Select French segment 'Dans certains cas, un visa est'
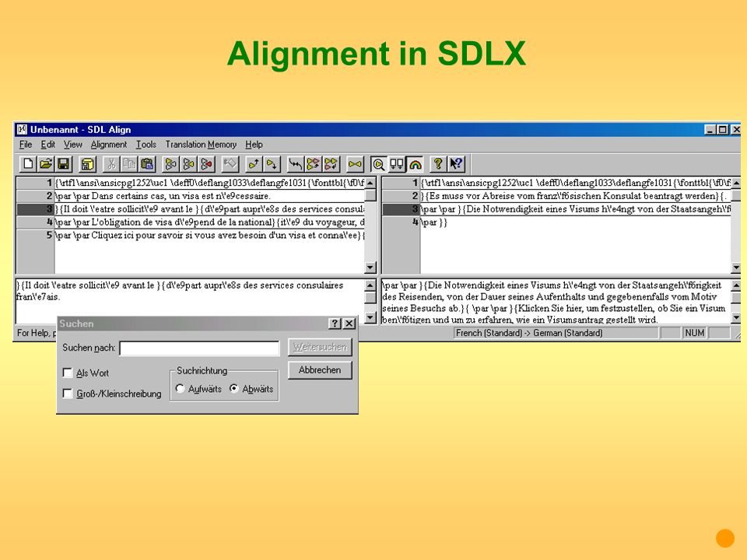Viewport: 747px width, 560px height. (209, 196)
